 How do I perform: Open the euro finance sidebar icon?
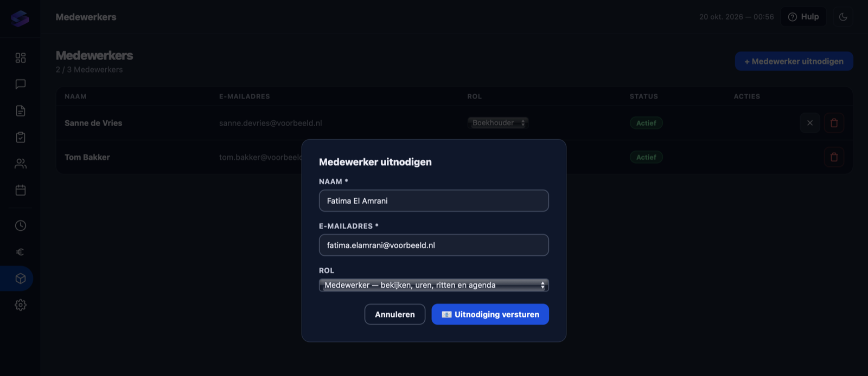click(21, 252)
